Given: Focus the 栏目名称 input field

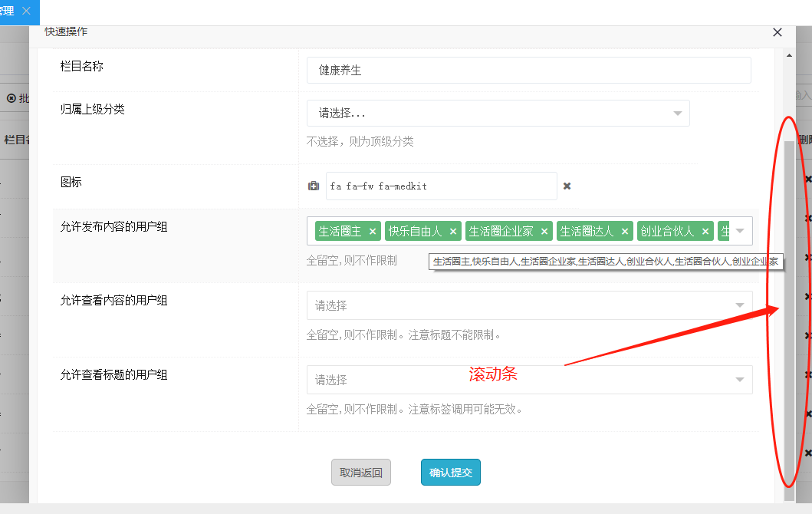Looking at the screenshot, I should 528,70.
